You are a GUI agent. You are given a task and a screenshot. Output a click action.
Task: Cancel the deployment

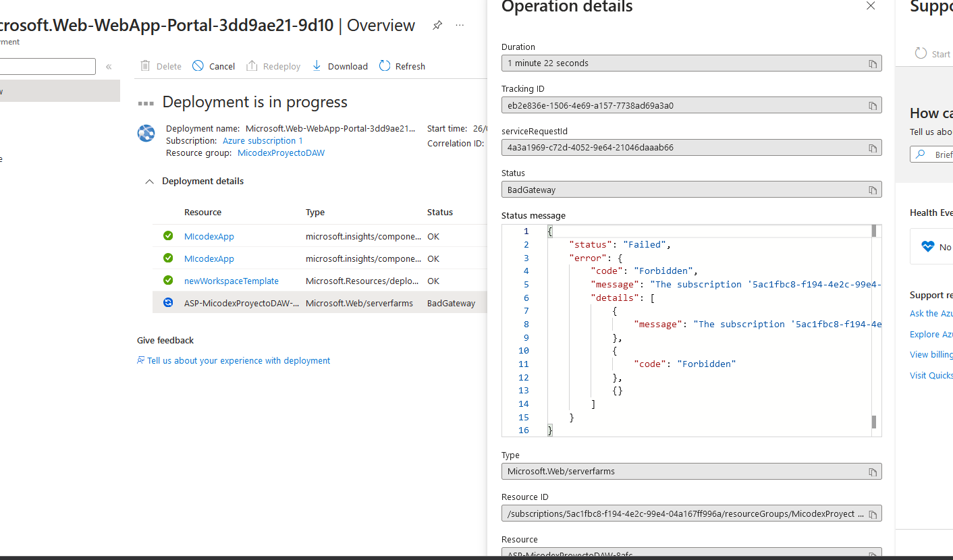213,66
